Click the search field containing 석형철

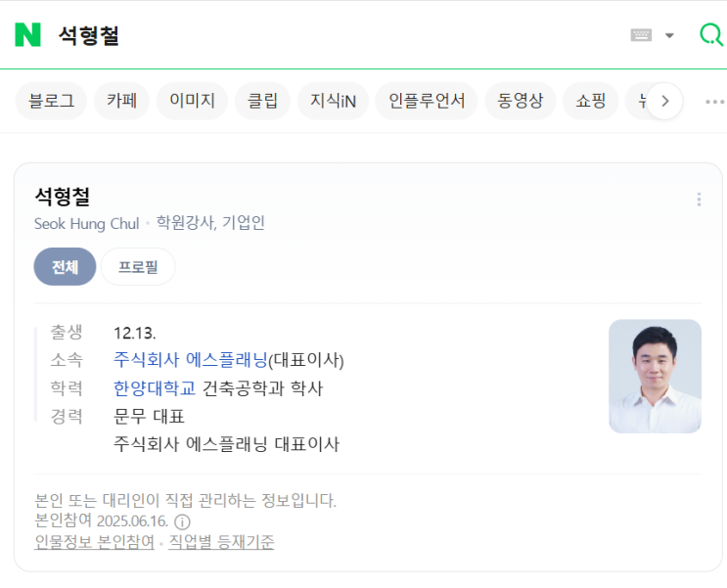pos(323,35)
